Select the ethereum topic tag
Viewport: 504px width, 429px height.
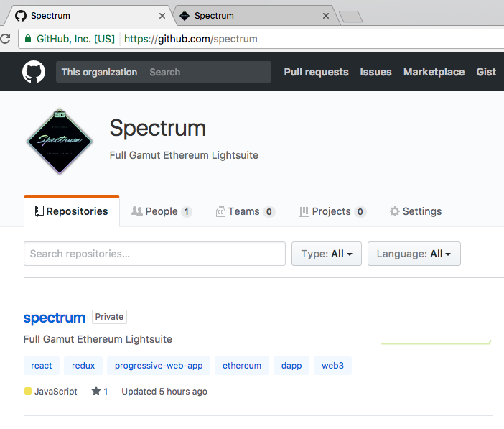tap(242, 366)
